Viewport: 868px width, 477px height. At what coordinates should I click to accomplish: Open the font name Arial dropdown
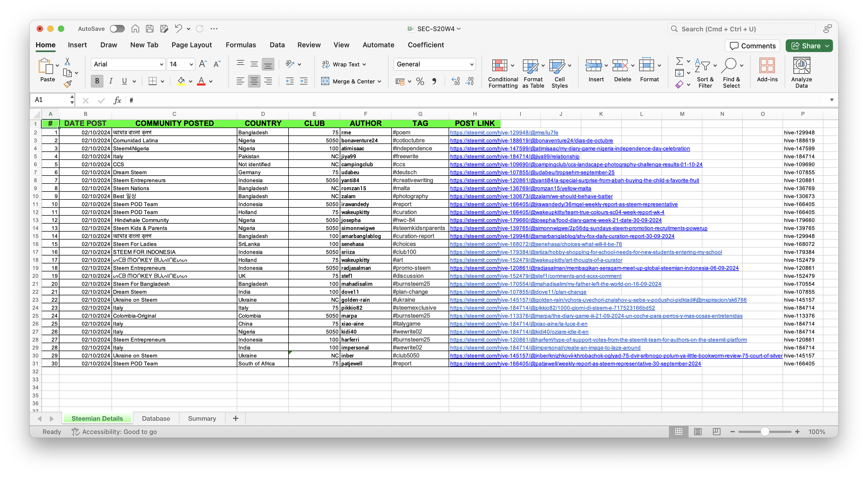pyautogui.click(x=161, y=64)
